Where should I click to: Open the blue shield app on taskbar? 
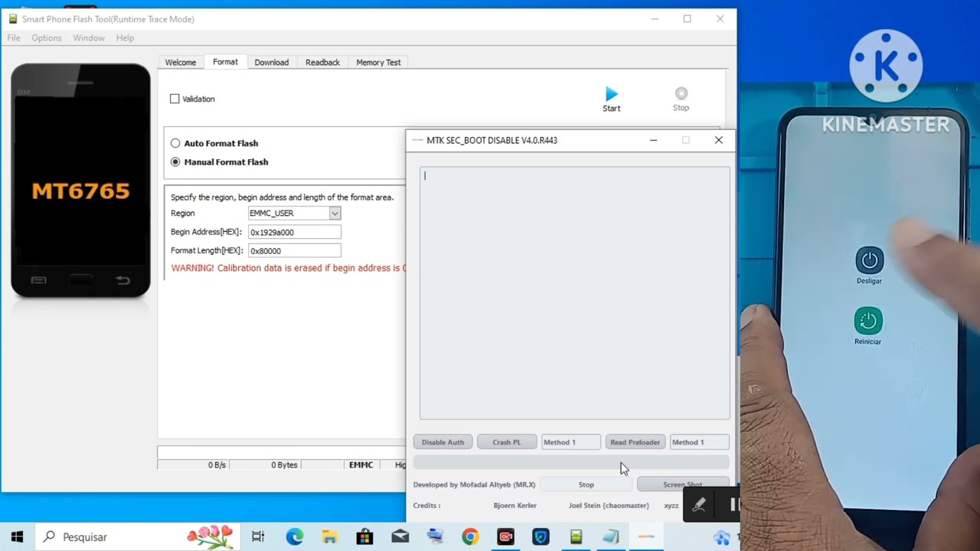click(541, 537)
